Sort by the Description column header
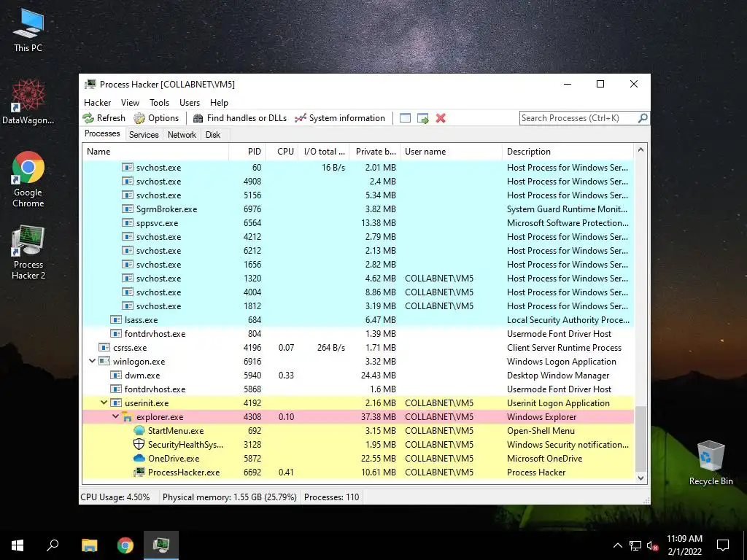747x560 pixels. pos(568,152)
